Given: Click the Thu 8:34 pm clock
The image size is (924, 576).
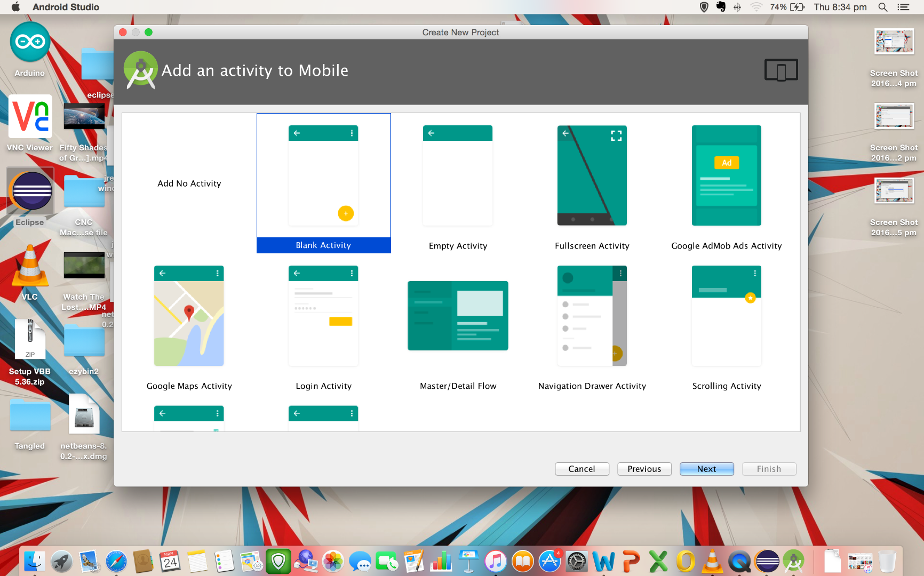Looking at the screenshot, I should click(840, 7).
